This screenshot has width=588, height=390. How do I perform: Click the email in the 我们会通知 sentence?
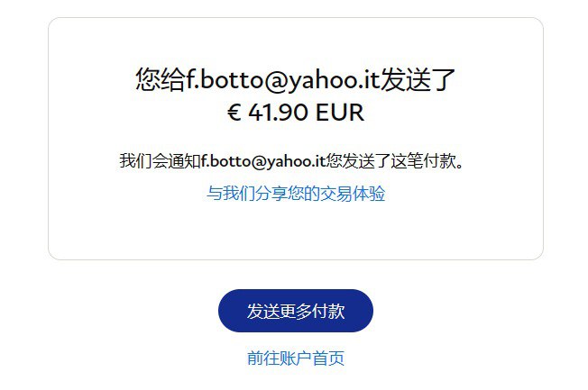tap(262, 161)
